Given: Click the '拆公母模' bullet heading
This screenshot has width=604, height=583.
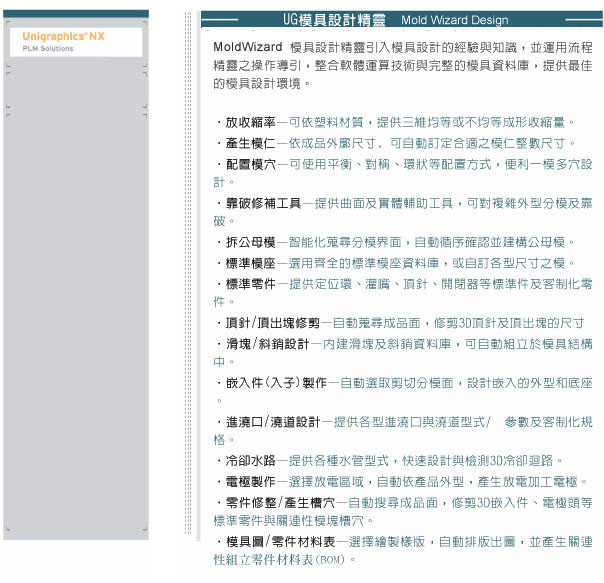Looking at the screenshot, I should point(250,242).
